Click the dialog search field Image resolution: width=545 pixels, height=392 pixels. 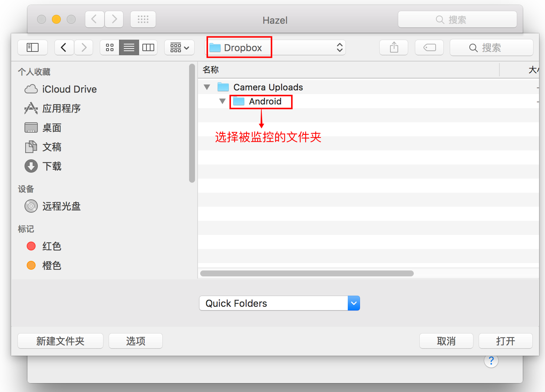tap(491, 47)
